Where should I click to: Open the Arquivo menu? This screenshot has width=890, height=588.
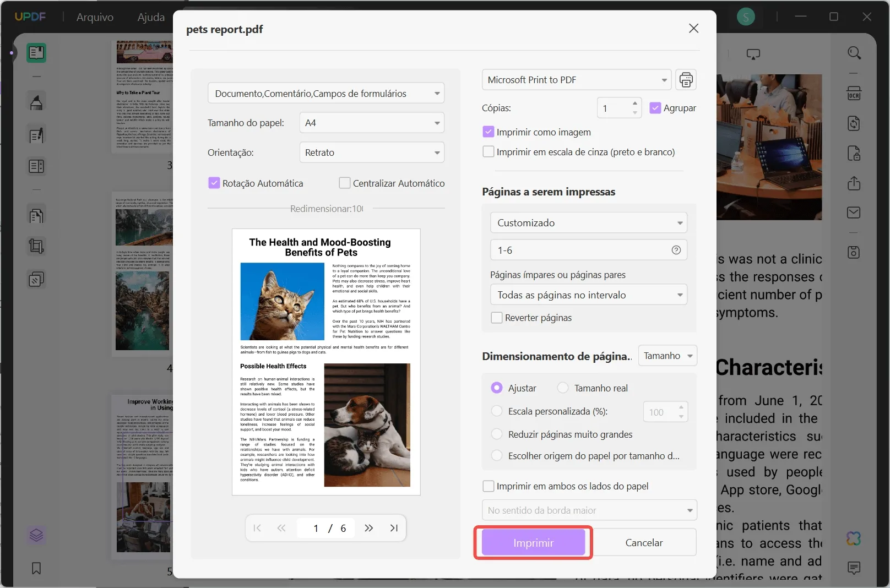(x=94, y=17)
